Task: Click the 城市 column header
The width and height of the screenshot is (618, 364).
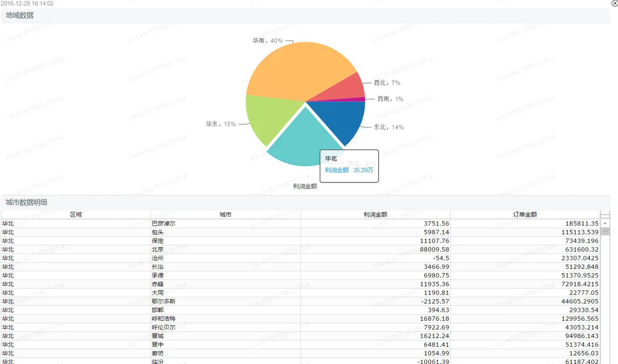Action: coord(226,214)
